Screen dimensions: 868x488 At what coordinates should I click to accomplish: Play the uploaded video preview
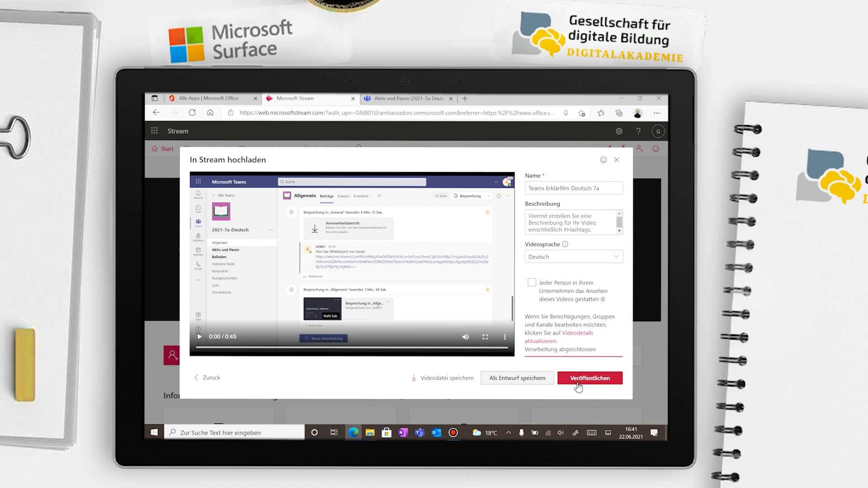click(x=199, y=337)
